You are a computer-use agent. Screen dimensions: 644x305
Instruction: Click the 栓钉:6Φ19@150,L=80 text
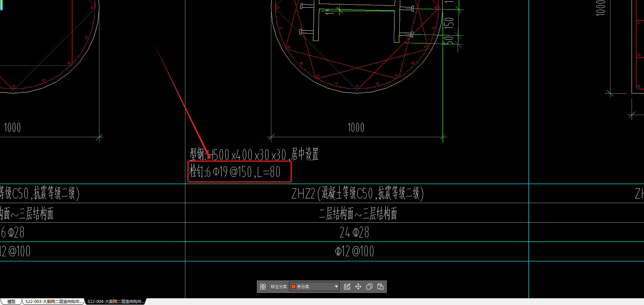tap(235, 171)
